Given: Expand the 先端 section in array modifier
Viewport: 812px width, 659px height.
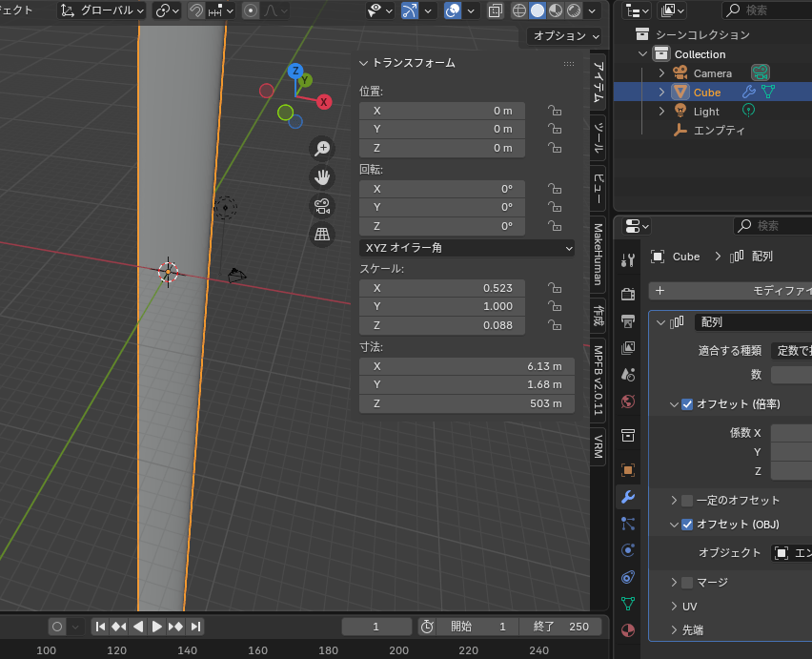Looking at the screenshot, I should click(x=674, y=630).
